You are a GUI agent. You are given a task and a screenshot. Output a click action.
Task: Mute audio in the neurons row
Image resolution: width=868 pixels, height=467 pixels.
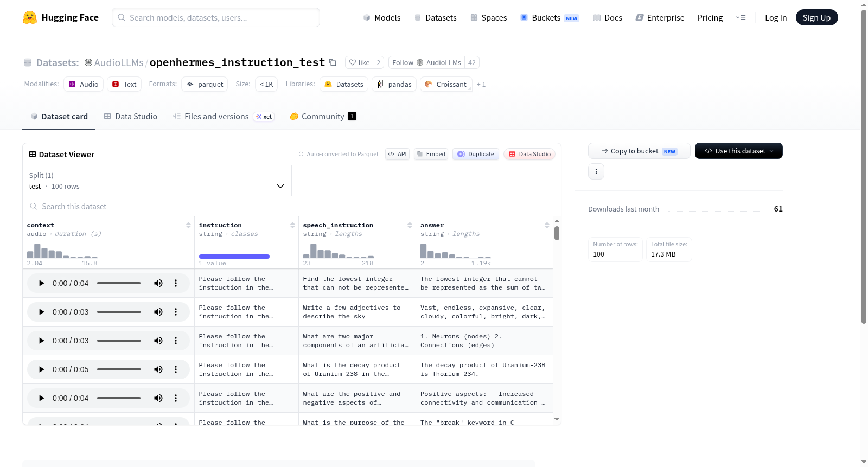click(158, 341)
